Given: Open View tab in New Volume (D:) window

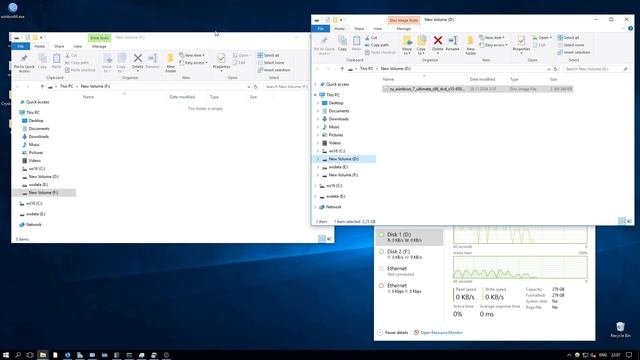Looking at the screenshot, I should (x=378, y=29).
